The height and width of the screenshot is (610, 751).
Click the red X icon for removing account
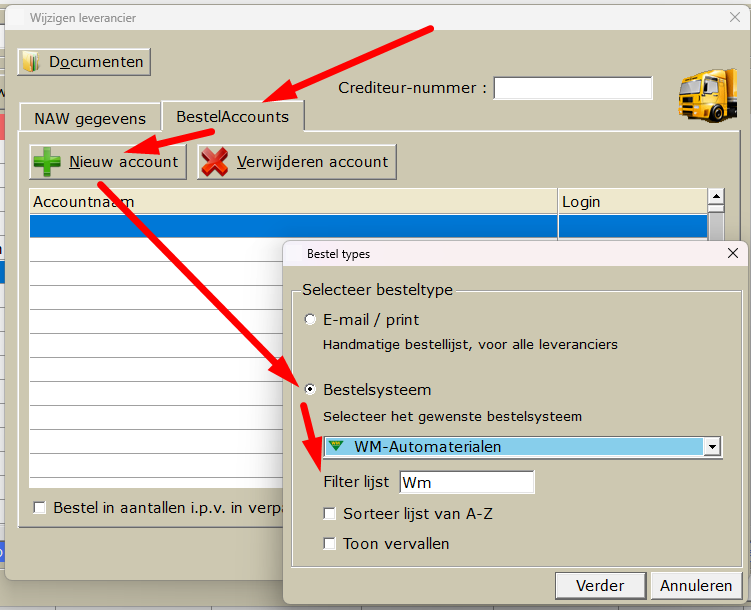(x=214, y=162)
